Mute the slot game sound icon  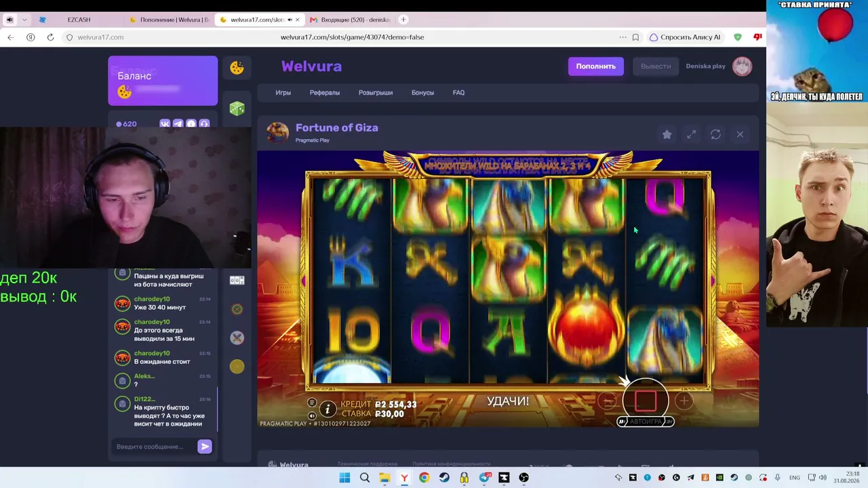pos(312,415)
